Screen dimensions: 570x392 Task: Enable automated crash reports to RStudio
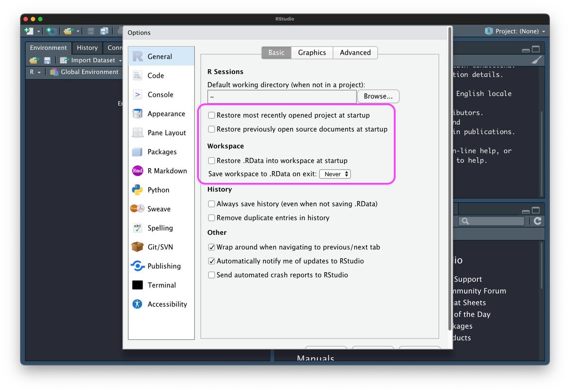pyautogui.click(x=211, y=275)
